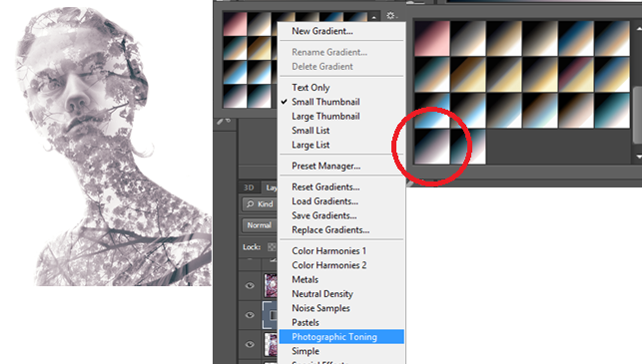Click the small brush icon beside gradient panel

[x=221, y=121]
